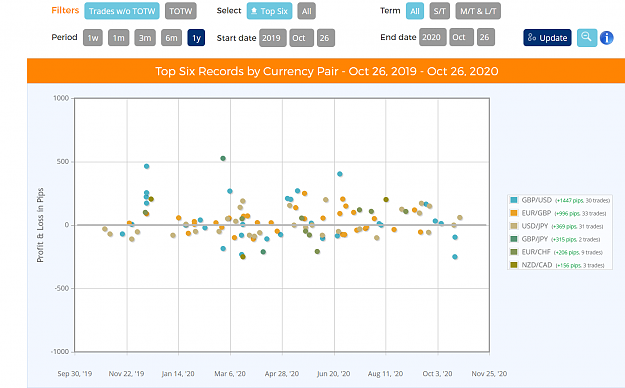Open the end date month Oct dropdown

point(461,37)
